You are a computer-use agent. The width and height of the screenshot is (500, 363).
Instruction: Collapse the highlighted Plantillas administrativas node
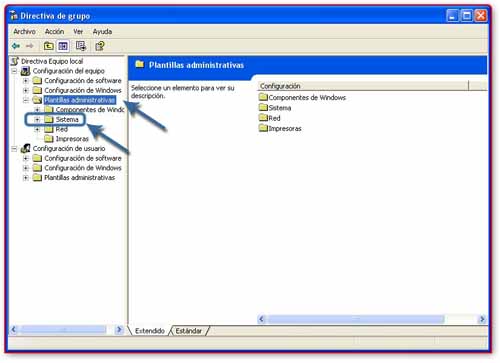(x=26, y=100)
